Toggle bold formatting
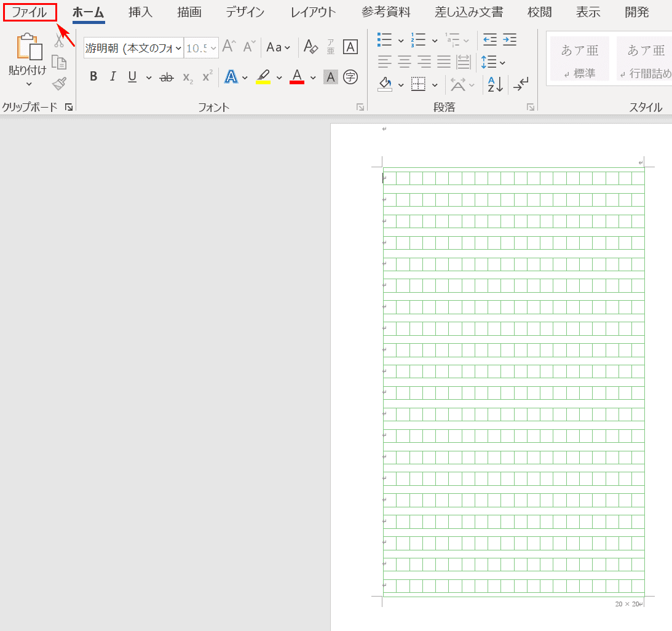Image resolution: width=672 pixels, height=631 pixels. [93, 77]
